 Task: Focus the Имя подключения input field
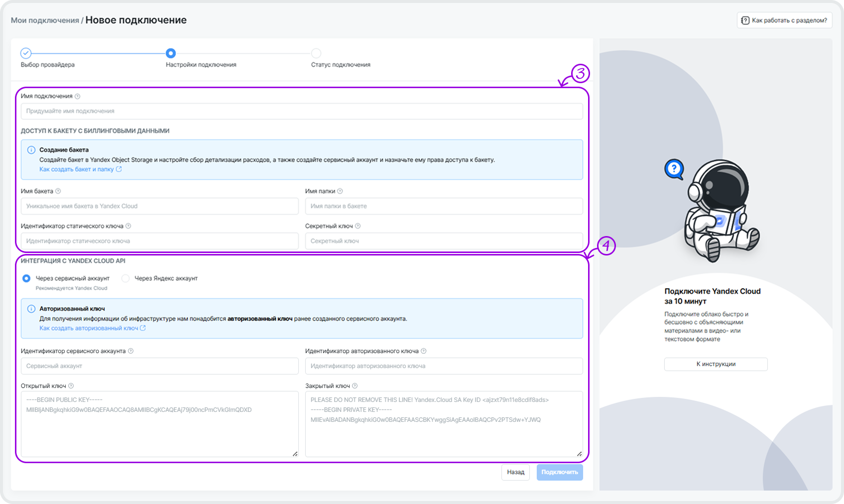tap(301, 111)
